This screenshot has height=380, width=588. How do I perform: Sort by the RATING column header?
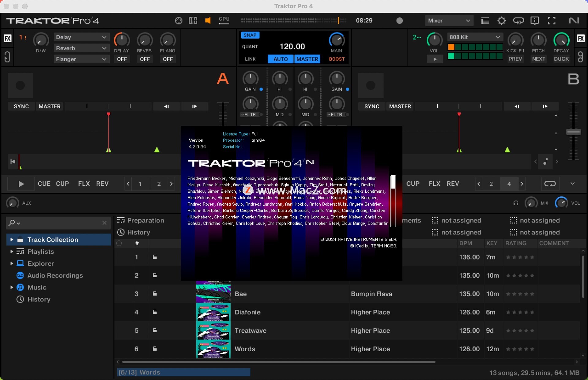516,243
